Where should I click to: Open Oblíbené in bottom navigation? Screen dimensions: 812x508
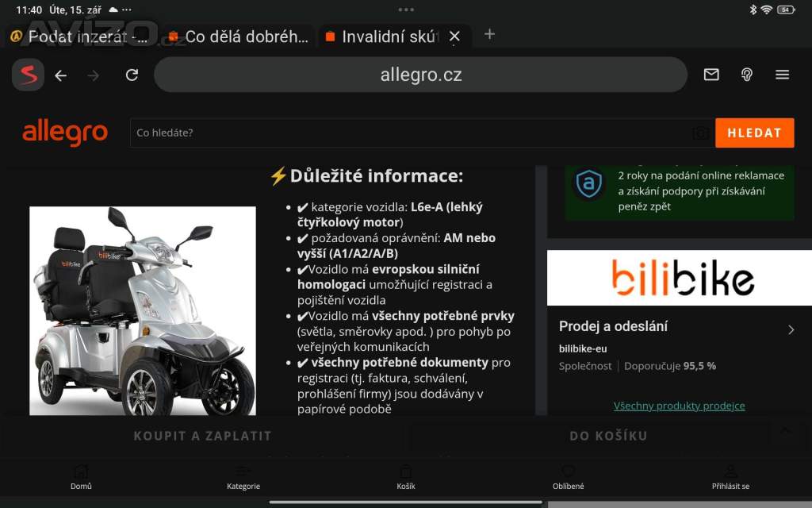(568, 477)
